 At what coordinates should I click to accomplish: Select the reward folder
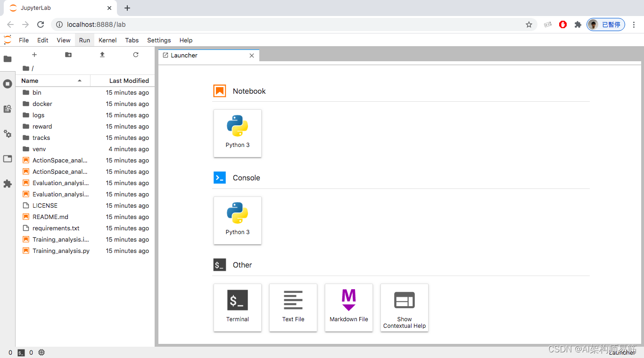[x=85, y=126]
